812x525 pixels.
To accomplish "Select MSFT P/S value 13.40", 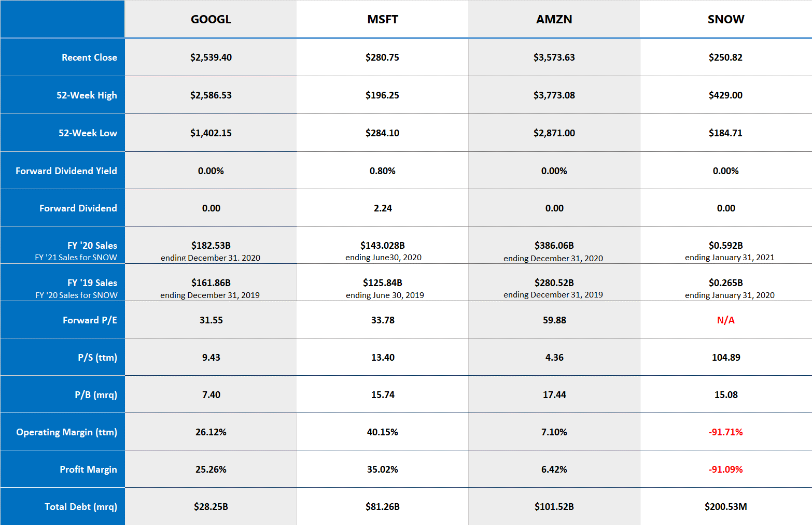I will (x=383, y=358).
